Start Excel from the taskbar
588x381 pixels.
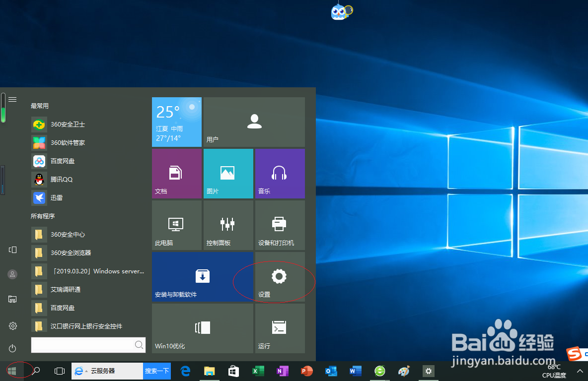click(258, 371)
